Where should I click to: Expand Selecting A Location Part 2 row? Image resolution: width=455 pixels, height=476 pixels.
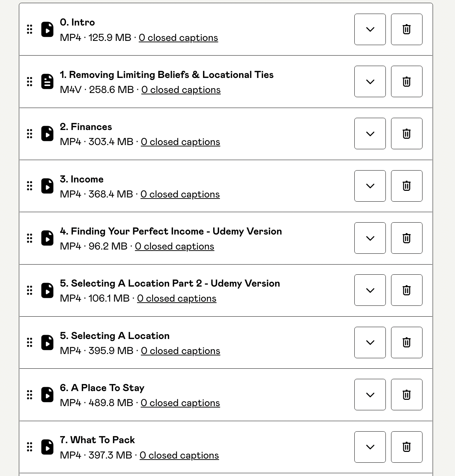(370, 290)
